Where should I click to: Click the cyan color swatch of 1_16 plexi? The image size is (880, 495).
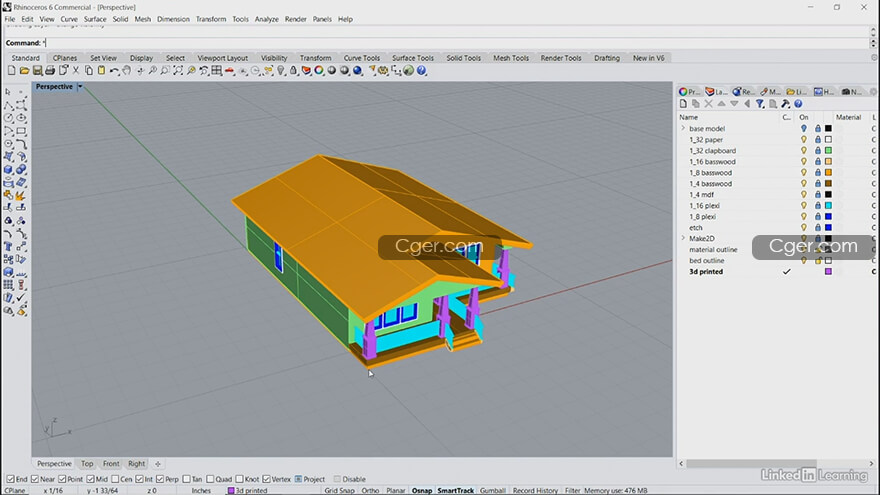[x=828, y=206]
